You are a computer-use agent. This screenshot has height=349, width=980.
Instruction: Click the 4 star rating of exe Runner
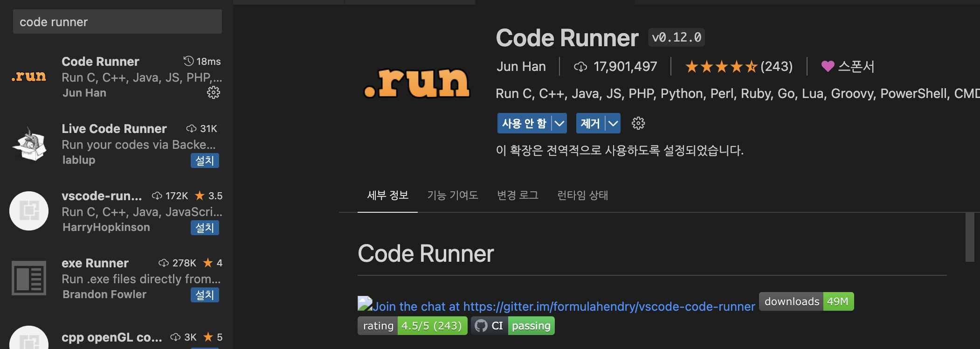pyautogui.click(x=213, y=263)
